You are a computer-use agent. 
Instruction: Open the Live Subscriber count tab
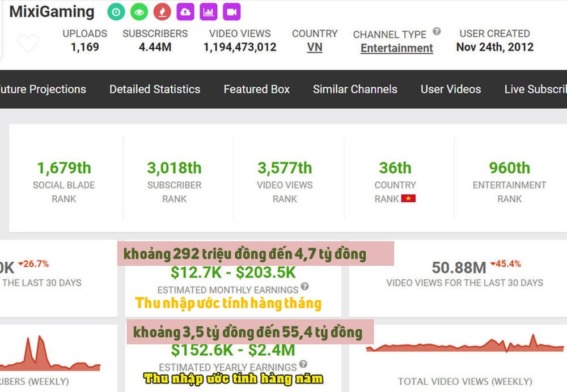click(536, 90)
